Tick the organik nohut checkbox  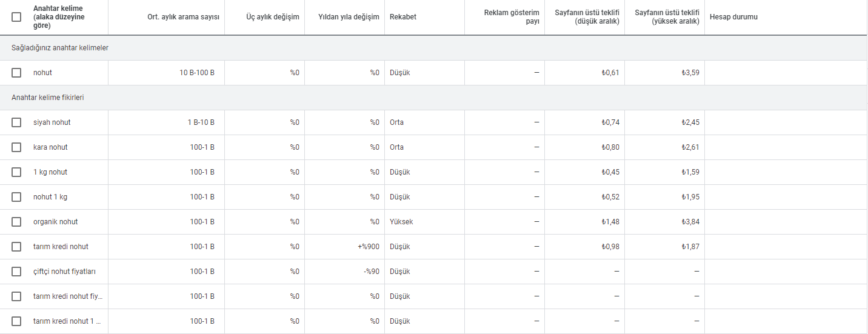(x=16, y=222)
